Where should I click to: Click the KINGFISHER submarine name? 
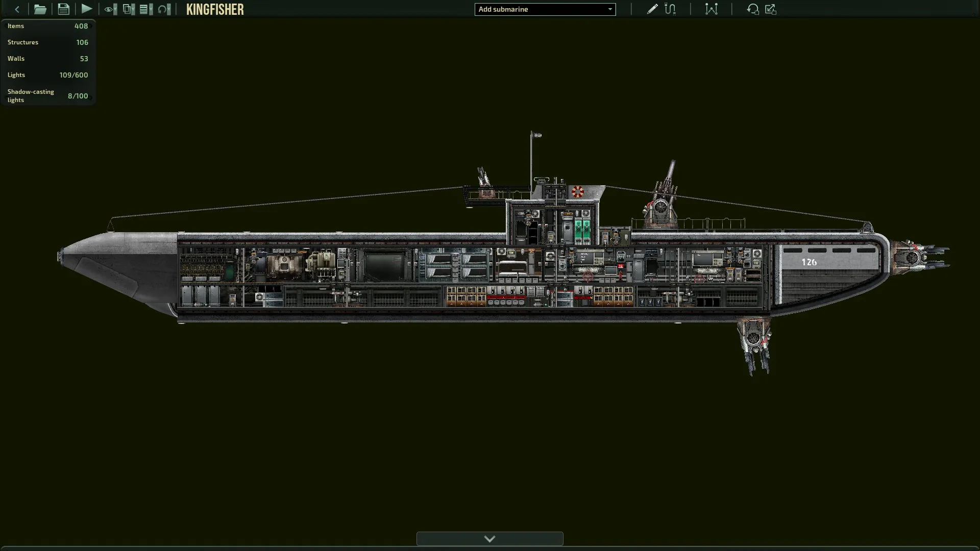tap(215, 10)
